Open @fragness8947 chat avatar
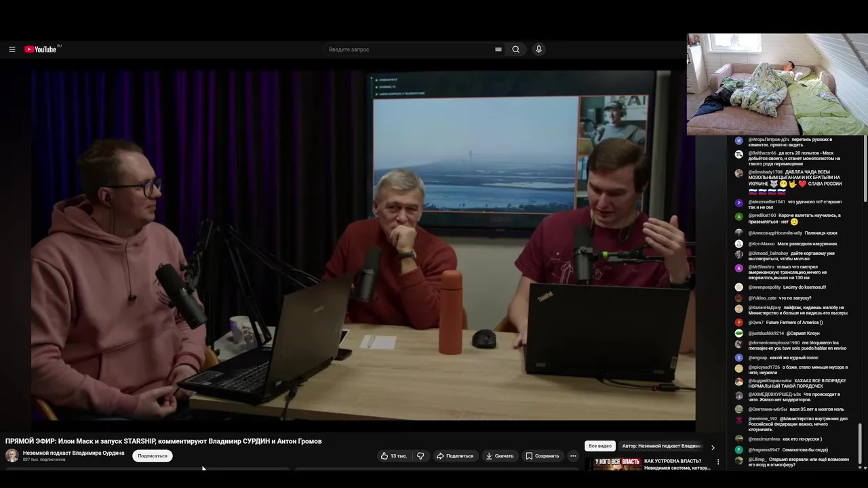Image resolution: width=868 pixels, height=488 pixels. click(738, 450)
